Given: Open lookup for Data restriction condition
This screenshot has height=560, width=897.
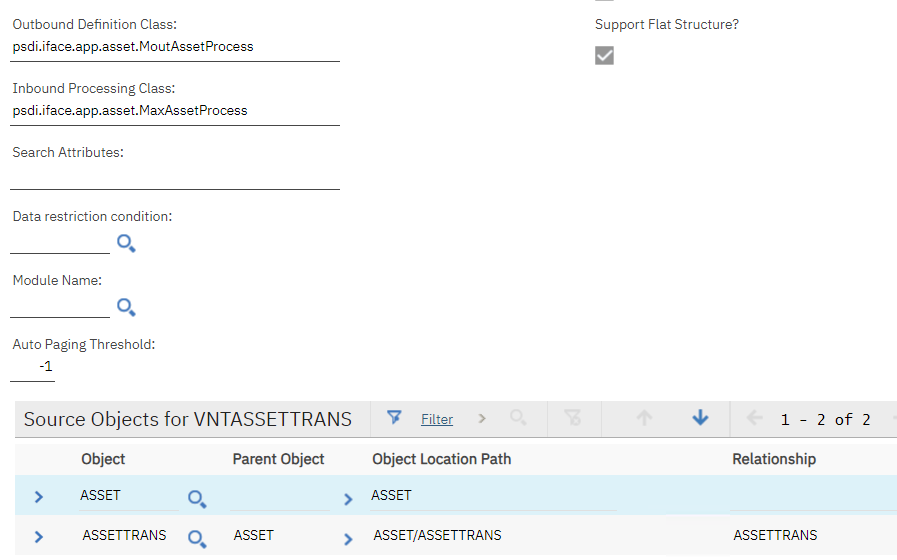Looking at the screenshot, I should tap(126, 243).
